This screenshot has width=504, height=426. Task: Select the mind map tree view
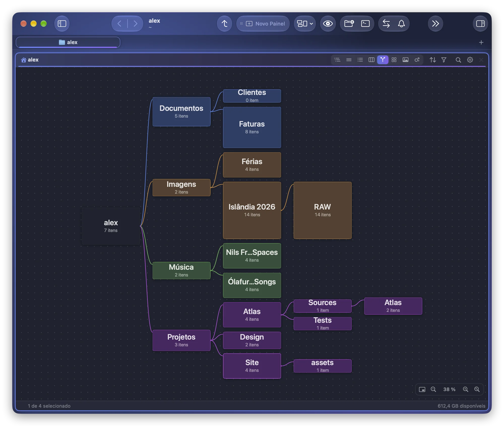click(x=383, y=60)
